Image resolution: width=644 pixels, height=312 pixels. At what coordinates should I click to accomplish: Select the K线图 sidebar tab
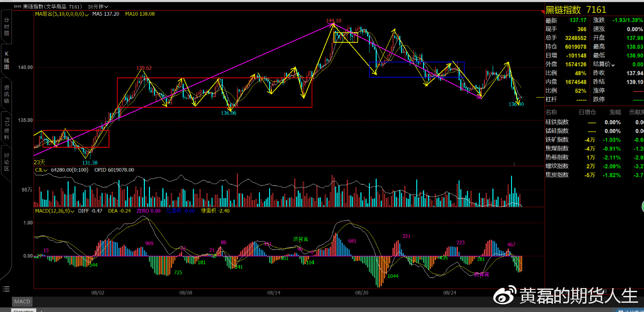click(x=6, y=60)
